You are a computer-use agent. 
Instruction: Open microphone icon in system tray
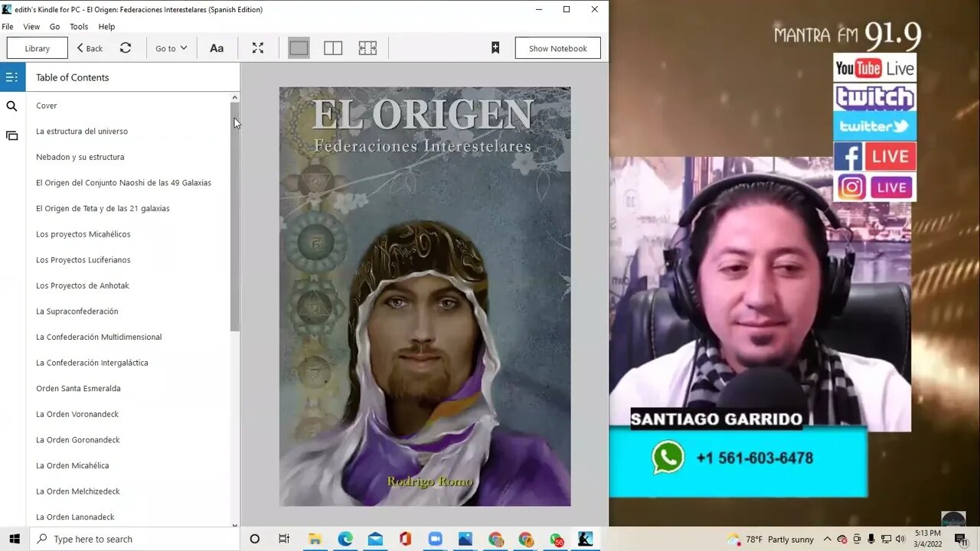pyautogui.click(x=871, y=539)
